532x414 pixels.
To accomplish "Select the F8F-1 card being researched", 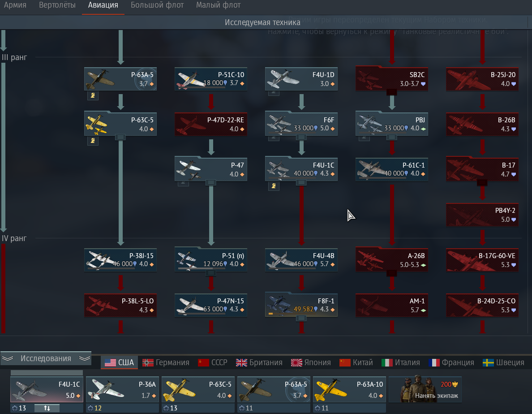I will pyautogui.click(x=301, y=305).
